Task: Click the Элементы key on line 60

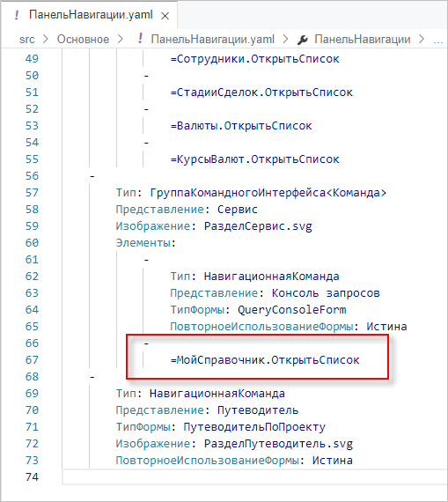Action: pyautogui.click(x=143, y=243)
